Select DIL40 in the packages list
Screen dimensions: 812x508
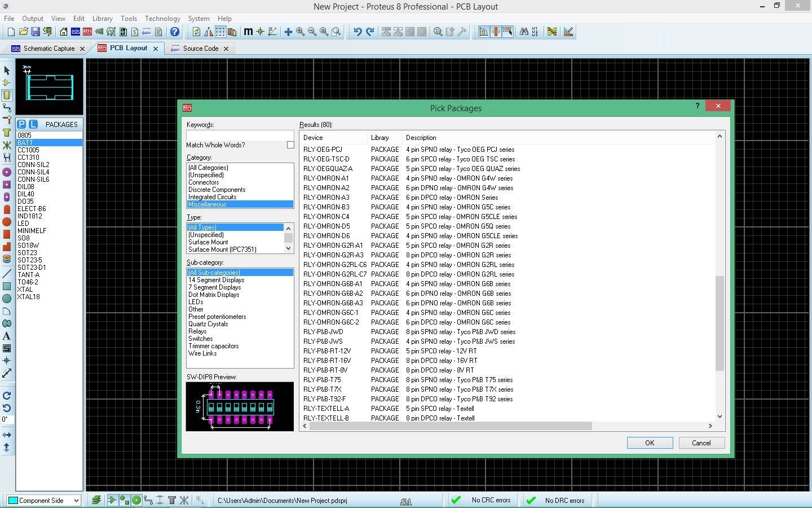click(26, 194)
